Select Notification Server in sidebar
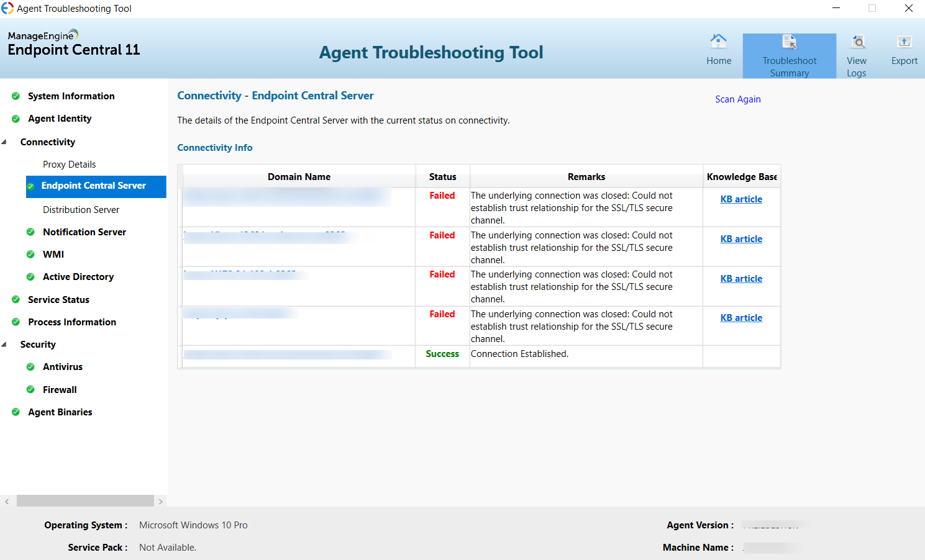 [84, 232]
